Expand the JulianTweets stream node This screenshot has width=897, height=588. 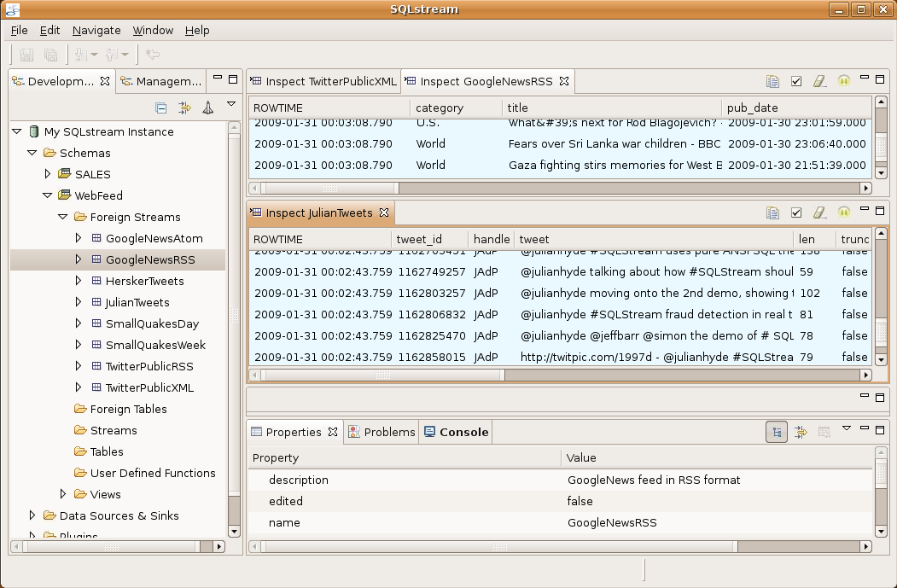click(79, 302)
